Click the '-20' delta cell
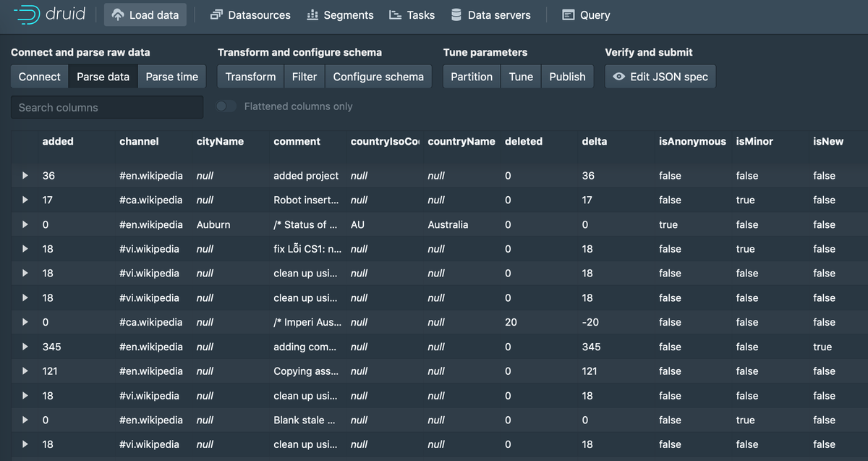This screenshot has width=868, height=461. (590, 323)
